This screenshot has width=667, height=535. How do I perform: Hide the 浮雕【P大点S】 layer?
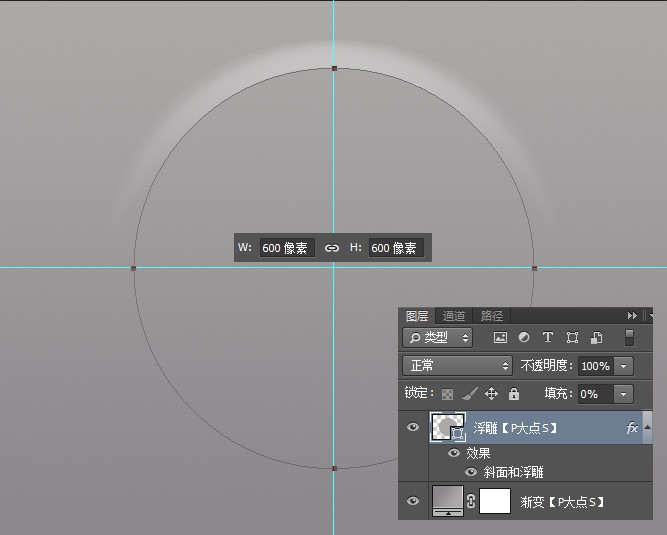coord(412,428)
